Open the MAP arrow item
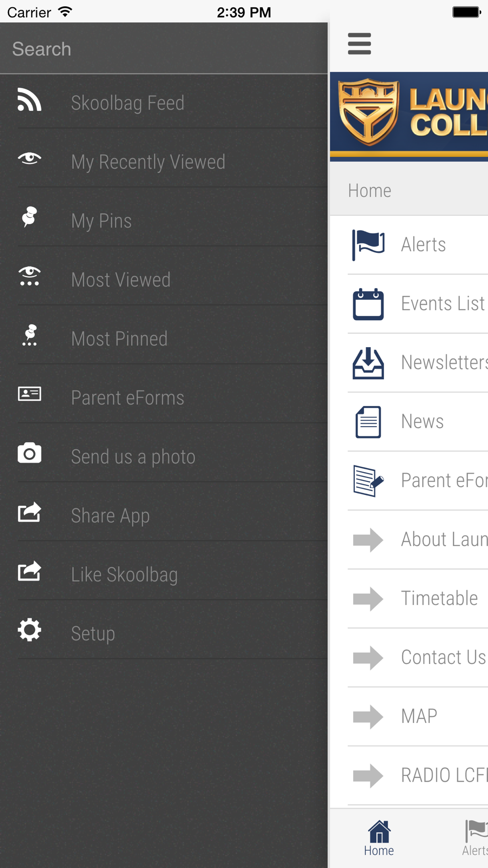The image size is (488, 868). tap(418, 717)
